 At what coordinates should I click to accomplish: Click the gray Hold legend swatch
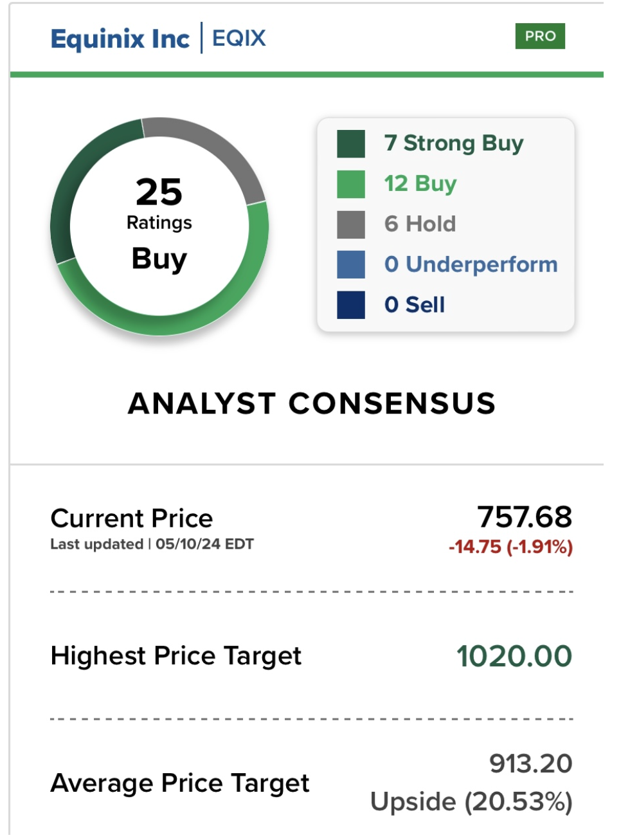350,224
